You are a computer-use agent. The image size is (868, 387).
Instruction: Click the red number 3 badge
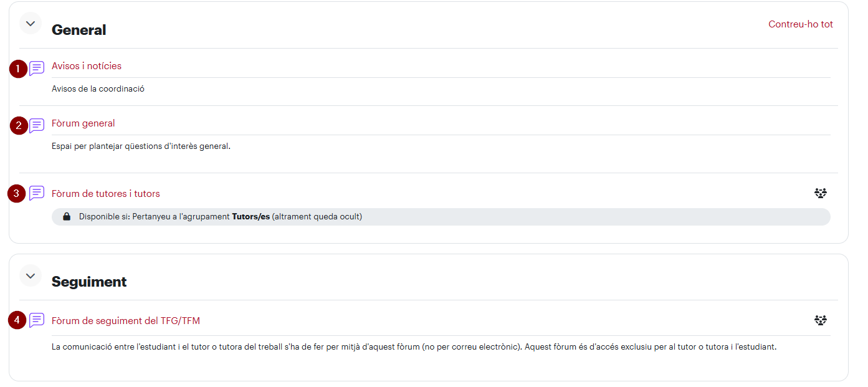pos(17,194)
